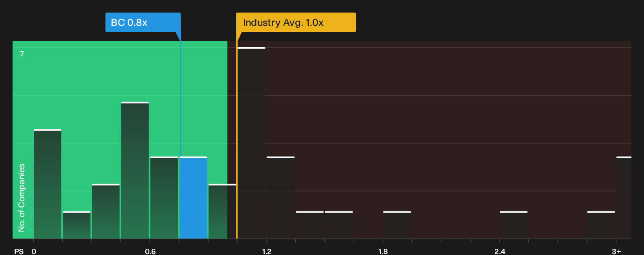Click the rightmost 3+ bar
The image size is (644, 255).
[x=624, y=198]
